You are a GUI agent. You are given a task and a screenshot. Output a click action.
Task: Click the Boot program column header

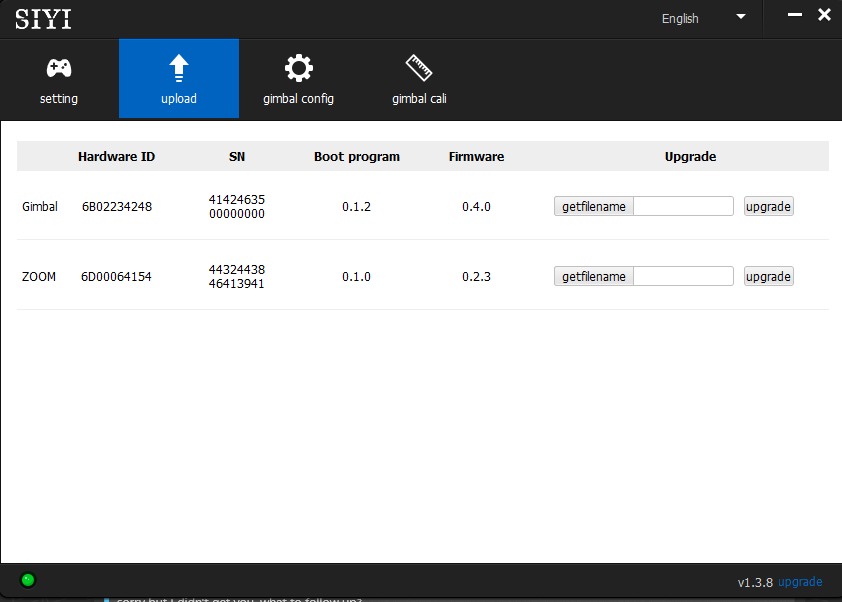click(357, 156)
